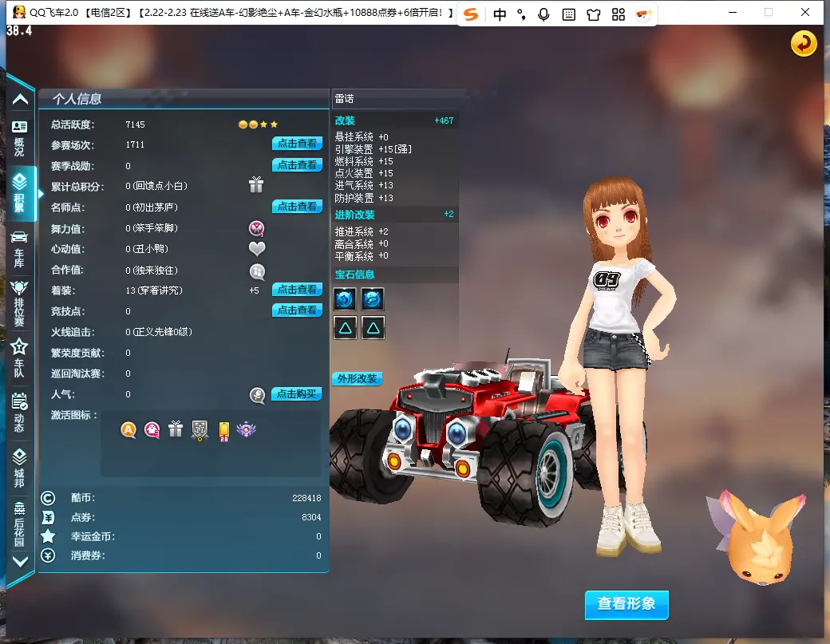
Task: Click the 幸运金币 star icon
Action: click(48, 536)
